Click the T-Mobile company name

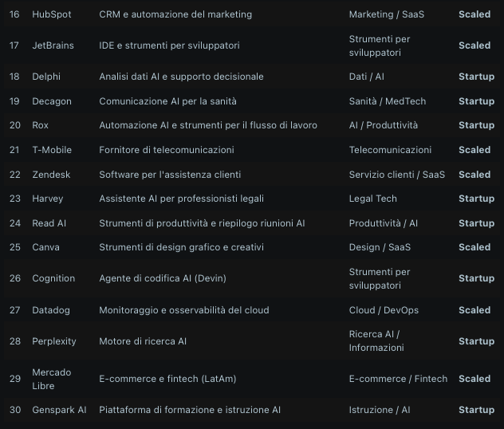tap(52, 150)
